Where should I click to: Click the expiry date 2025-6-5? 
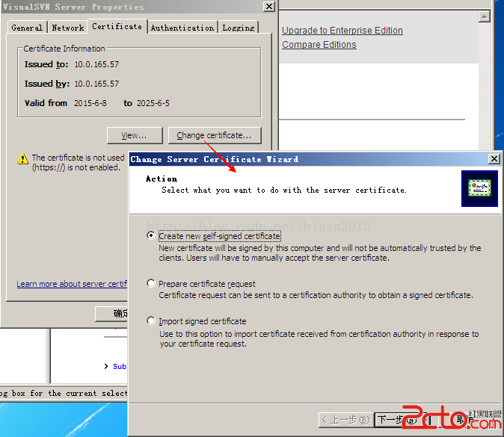(x=153, y=103)
